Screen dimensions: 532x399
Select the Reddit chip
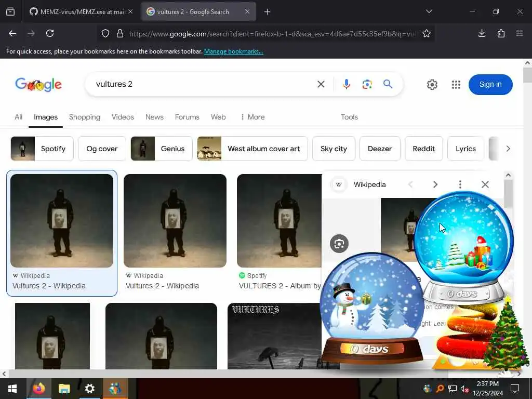tap(424, 149)
